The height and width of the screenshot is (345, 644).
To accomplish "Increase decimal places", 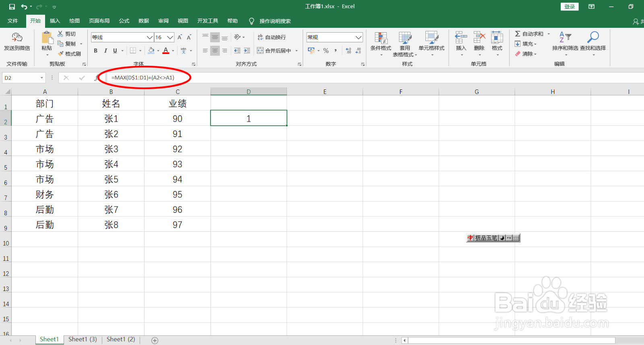I will (349, 50).
